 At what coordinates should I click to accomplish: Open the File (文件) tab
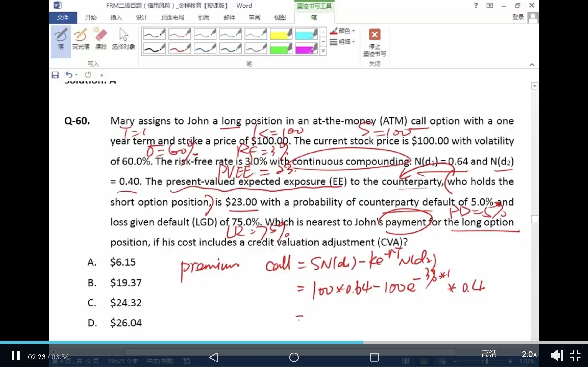tap(63, 17)
